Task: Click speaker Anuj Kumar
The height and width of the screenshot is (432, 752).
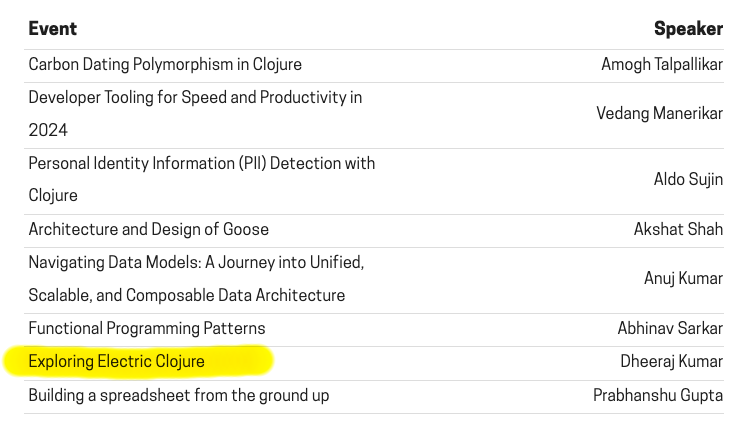Action: 683,278
